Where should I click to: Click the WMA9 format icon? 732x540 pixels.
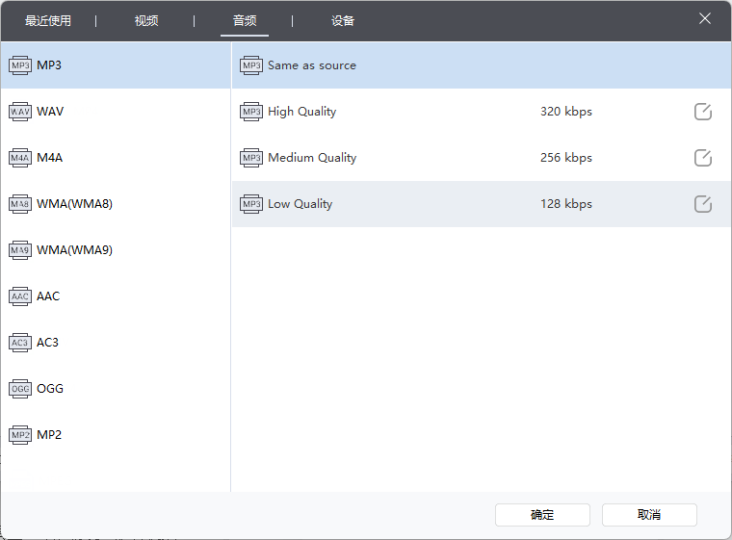tap(20, 250)
